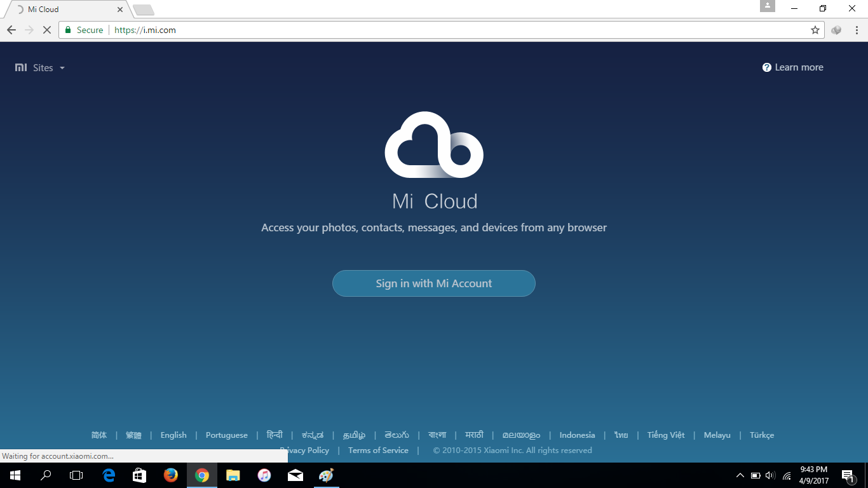Image resolution: width=868 pixels, height=488 pixels.
Task: Switch language to Türkçe
Action: (762, 435)
